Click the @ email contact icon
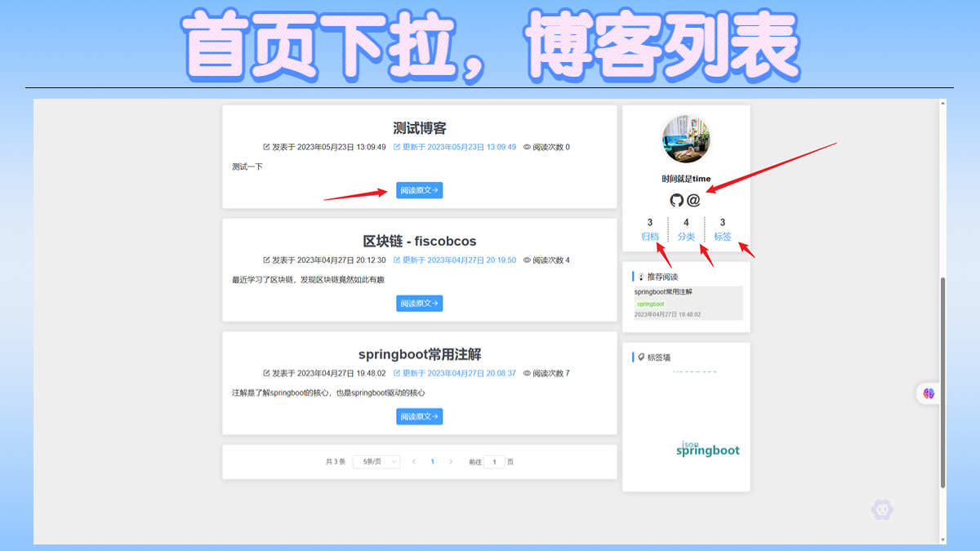The image size is (980, 551). [x=693, y=200]
